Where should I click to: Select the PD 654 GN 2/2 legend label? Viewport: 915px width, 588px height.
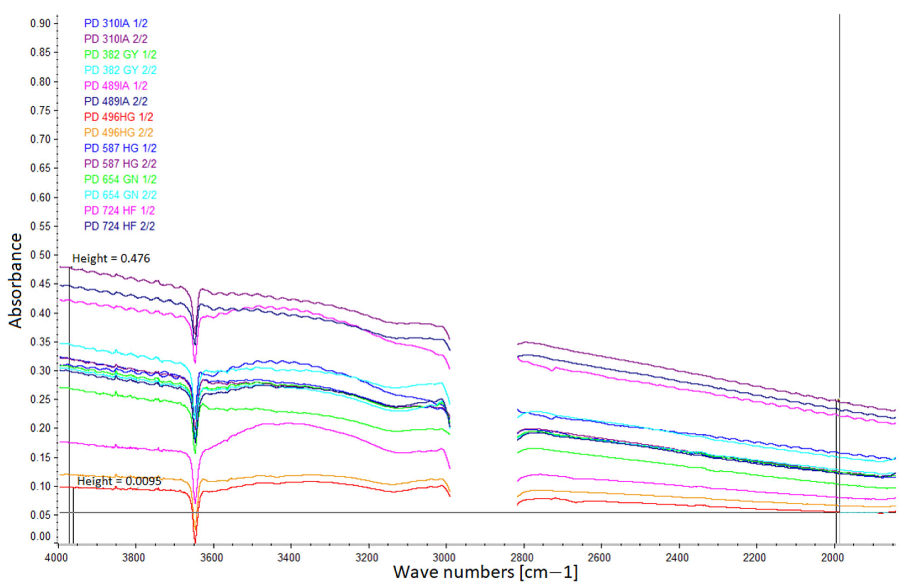click(120, 195)
